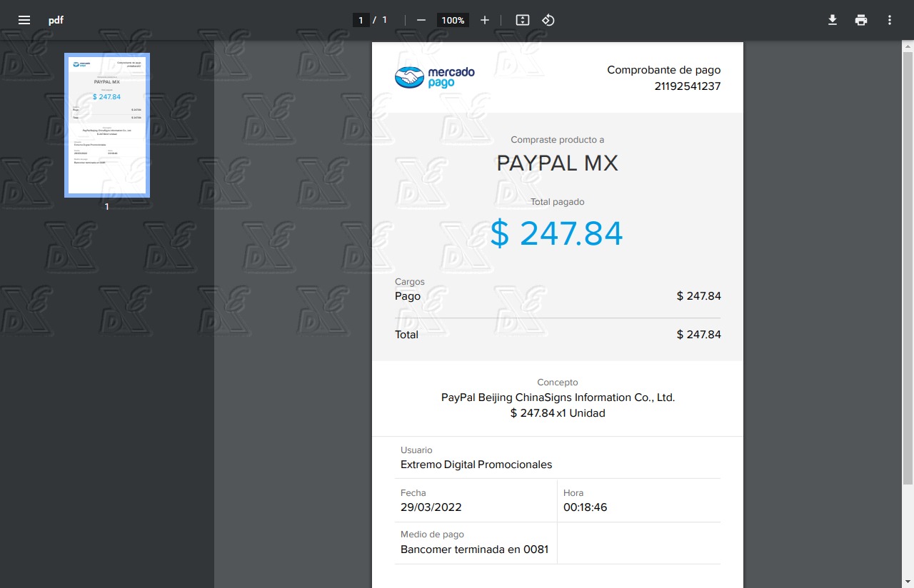
Task: Click the thumbnail page label '1'
Action: point(107,207)
